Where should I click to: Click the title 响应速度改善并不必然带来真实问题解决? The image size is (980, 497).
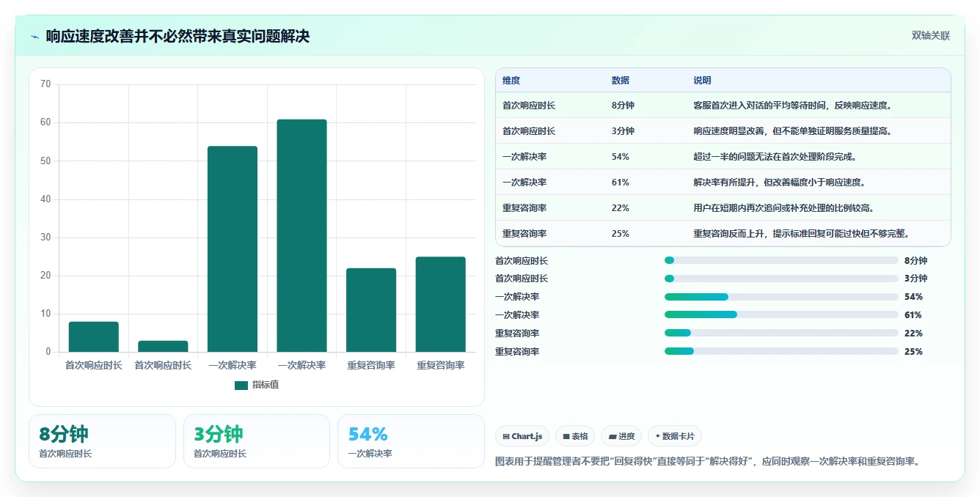(x=178, y=36)
